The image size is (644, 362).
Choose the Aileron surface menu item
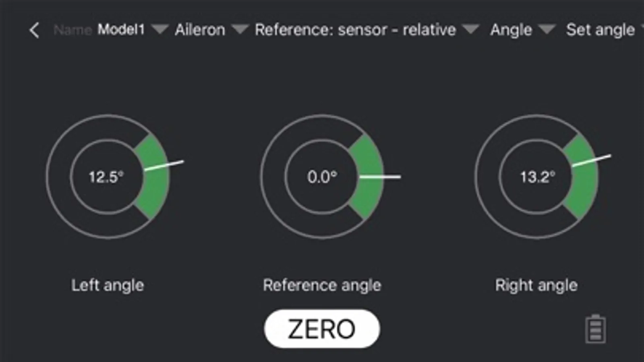(200, 30)
